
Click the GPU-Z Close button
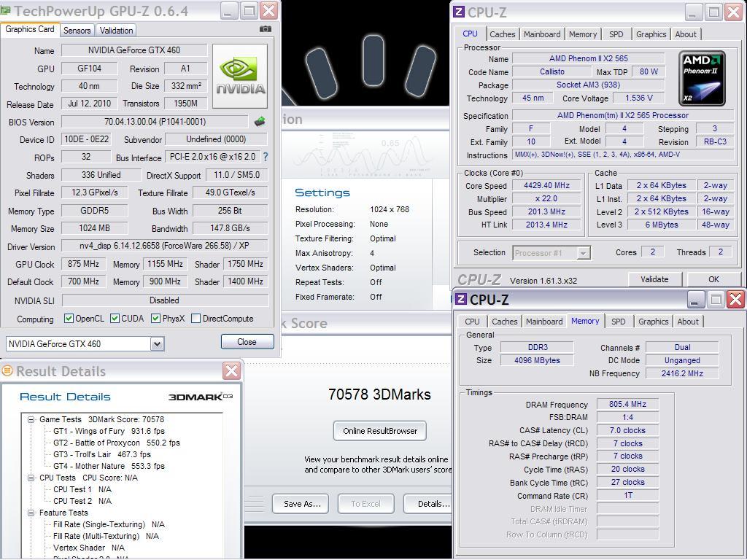click(x=247, y=342)
